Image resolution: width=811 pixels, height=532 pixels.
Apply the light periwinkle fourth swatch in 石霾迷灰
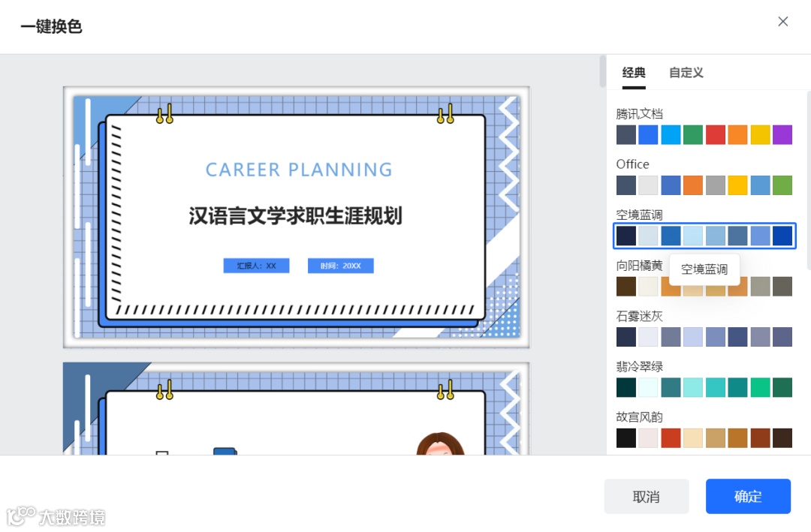(693, 337)
